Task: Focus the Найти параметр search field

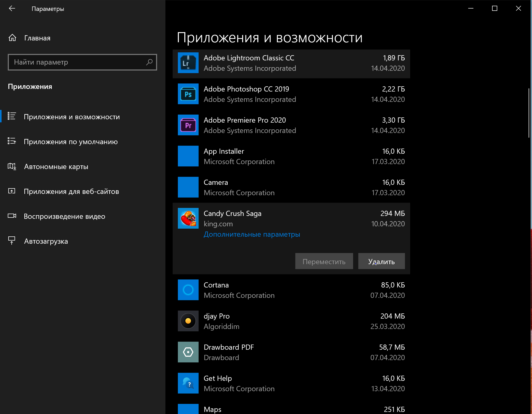Action: coord(82,62)
